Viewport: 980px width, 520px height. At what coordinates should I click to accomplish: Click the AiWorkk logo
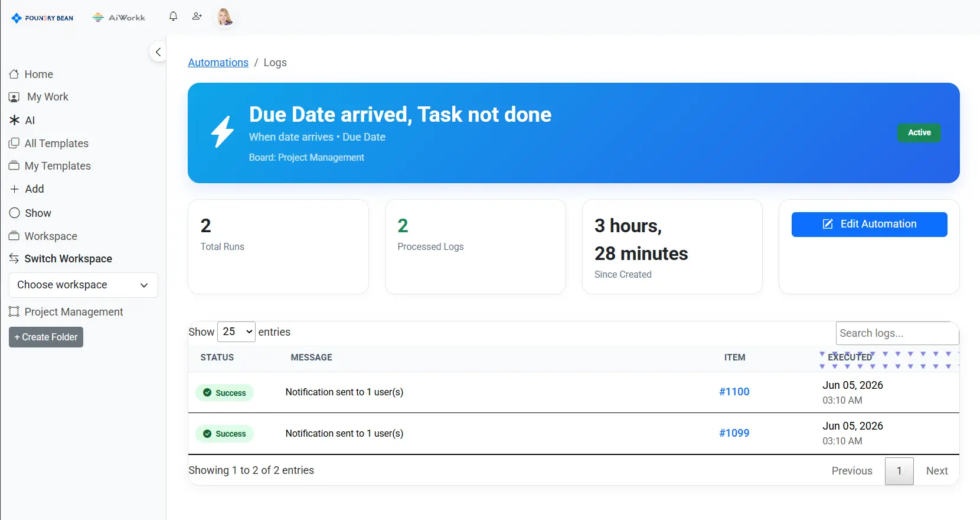point(119,18)
